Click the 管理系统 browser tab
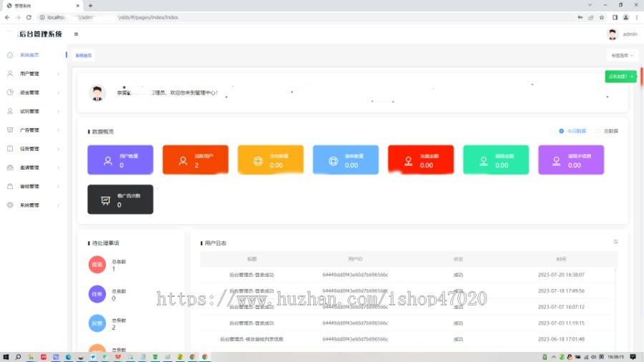Screen dimensions: 644x362 (43, 6)
